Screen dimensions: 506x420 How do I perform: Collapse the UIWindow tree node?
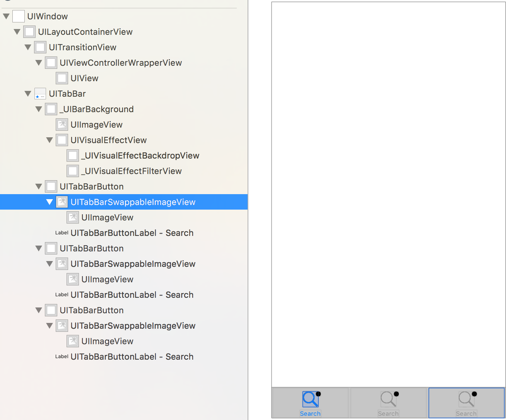(6, 16)
